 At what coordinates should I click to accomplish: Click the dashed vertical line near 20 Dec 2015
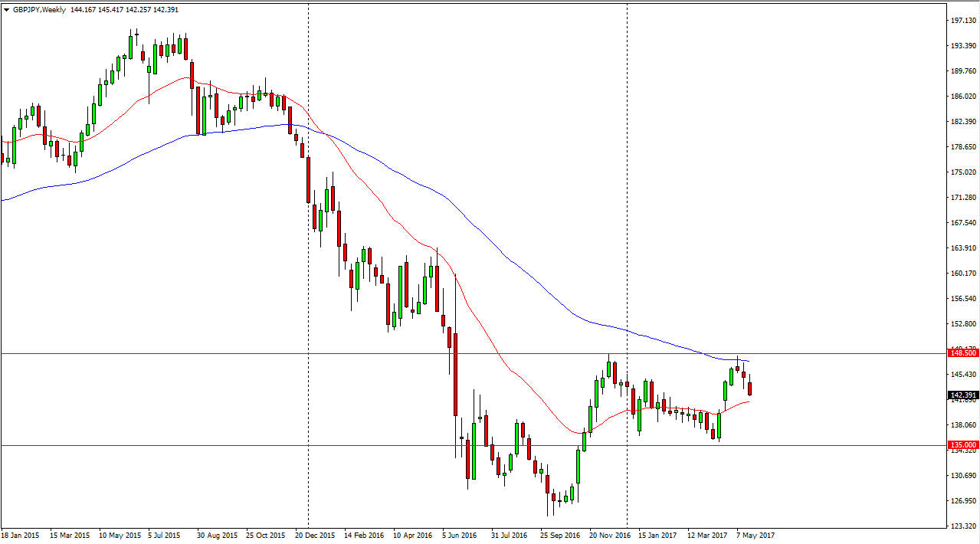[x=308, y=230]
